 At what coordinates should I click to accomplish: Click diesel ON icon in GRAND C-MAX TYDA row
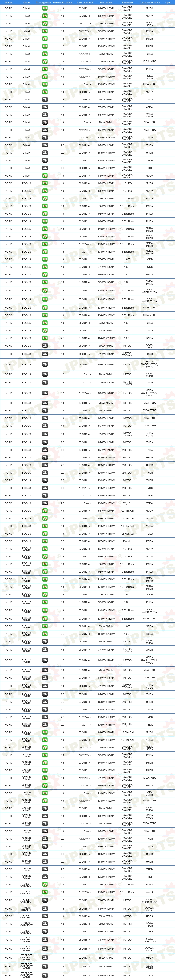(x=45, y=846)
